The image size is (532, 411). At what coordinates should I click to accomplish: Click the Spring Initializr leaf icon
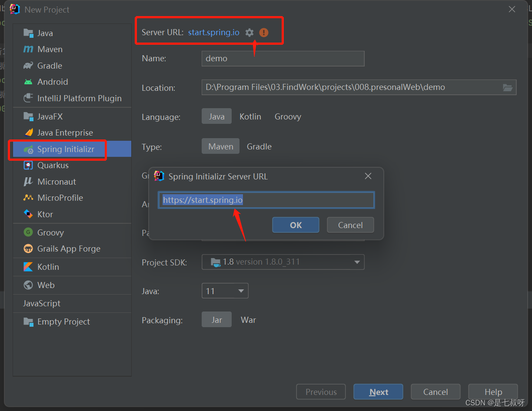[x=29, y=149]
